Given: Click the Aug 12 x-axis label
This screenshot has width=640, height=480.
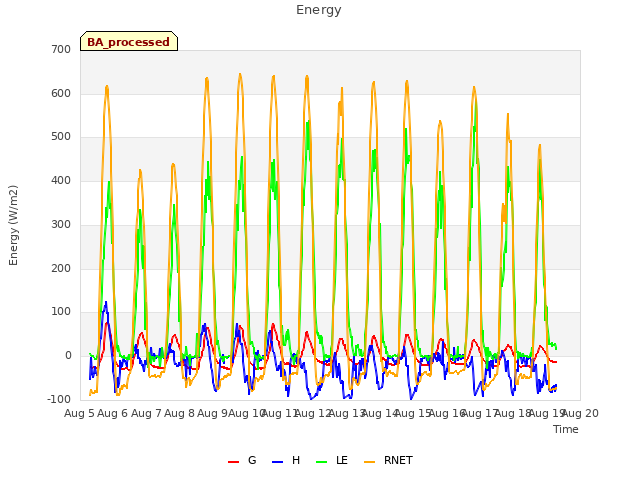Looking at the screenshot, I should [313, 413].
